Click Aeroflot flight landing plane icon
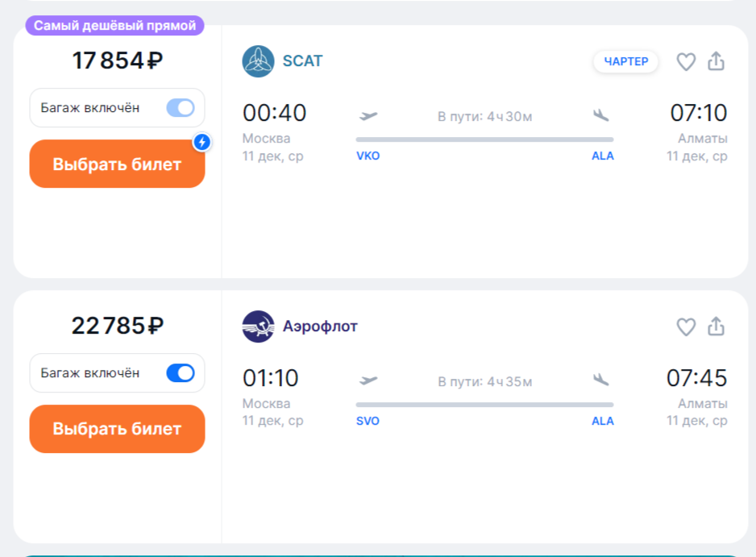This screenshot has height=557, width=756. click(600, 380)
